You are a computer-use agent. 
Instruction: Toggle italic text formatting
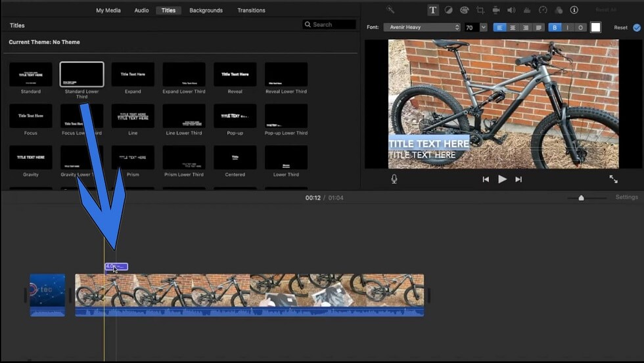click(567, 28)
